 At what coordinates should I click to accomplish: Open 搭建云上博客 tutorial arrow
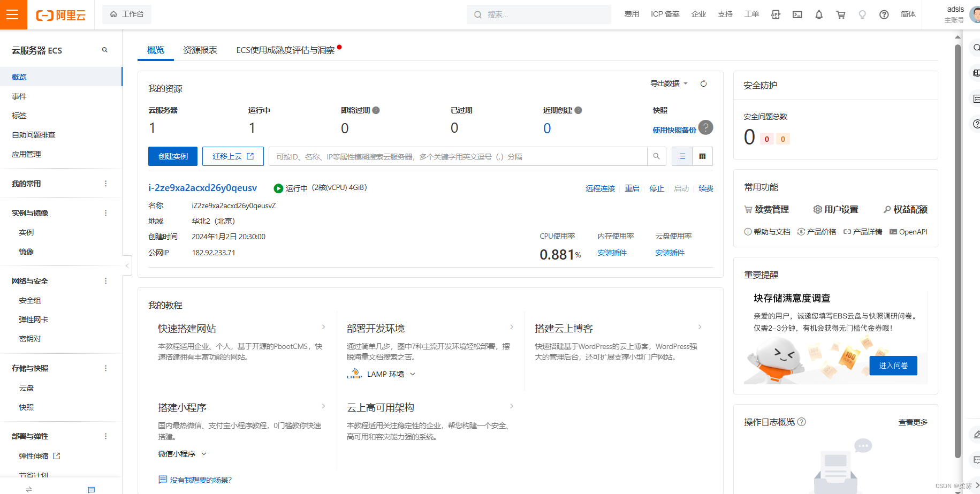[700, 327]
